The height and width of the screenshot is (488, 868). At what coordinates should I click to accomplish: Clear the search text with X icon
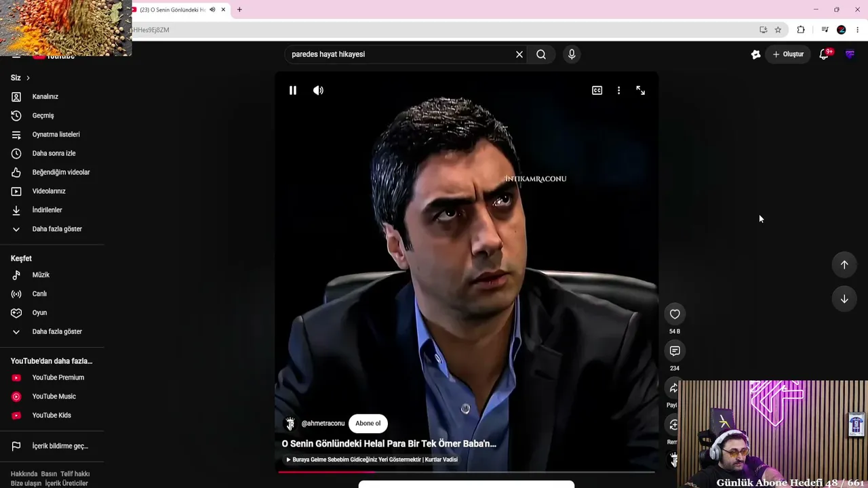519,54
